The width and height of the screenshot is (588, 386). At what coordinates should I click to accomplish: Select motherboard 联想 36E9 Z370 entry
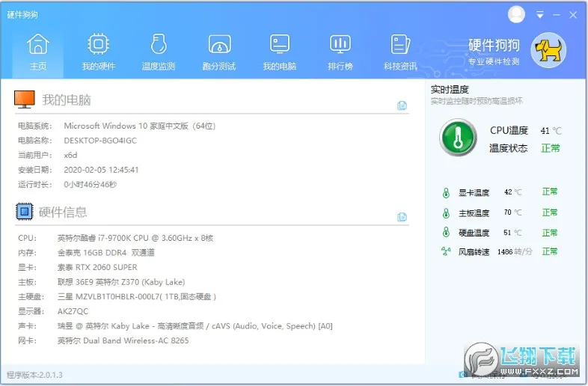pyautogui.click(x=121, y=282)
